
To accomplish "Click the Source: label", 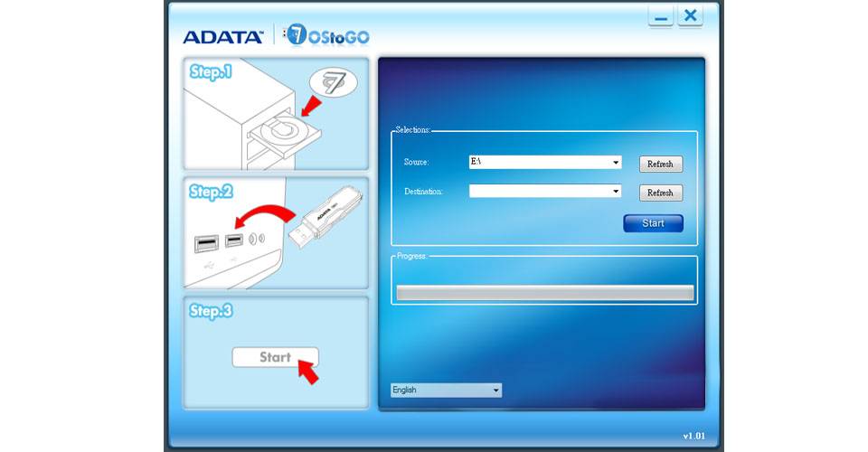I will click(x=416, y=162).
